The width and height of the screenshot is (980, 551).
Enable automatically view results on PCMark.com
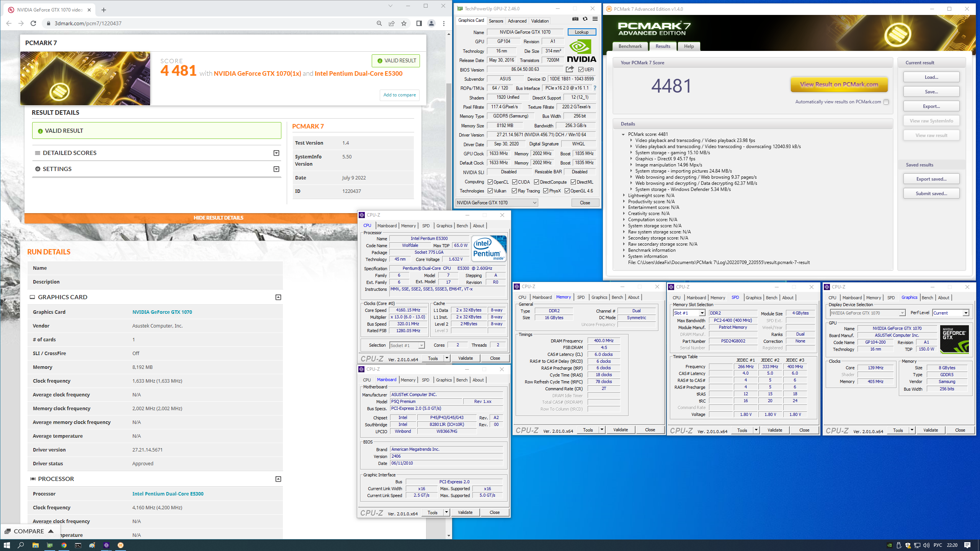[886, 102]
